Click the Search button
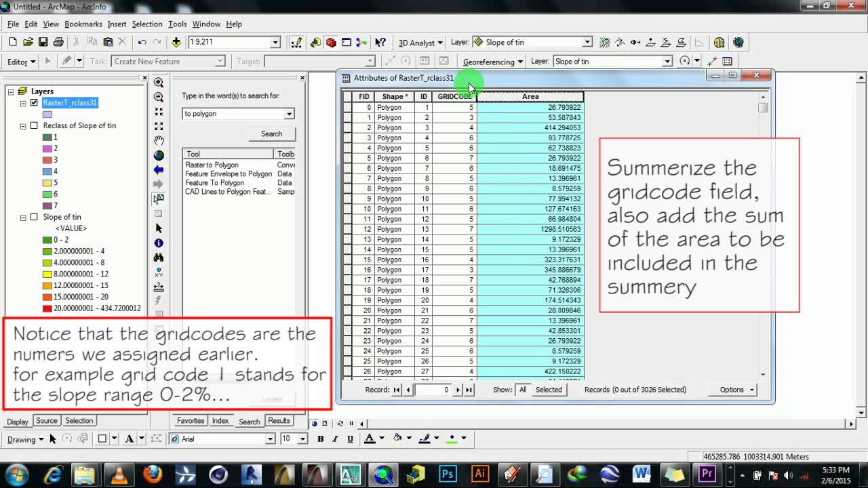Image resolution: width=868 pixels, height=488 pixels. point(271,134)
